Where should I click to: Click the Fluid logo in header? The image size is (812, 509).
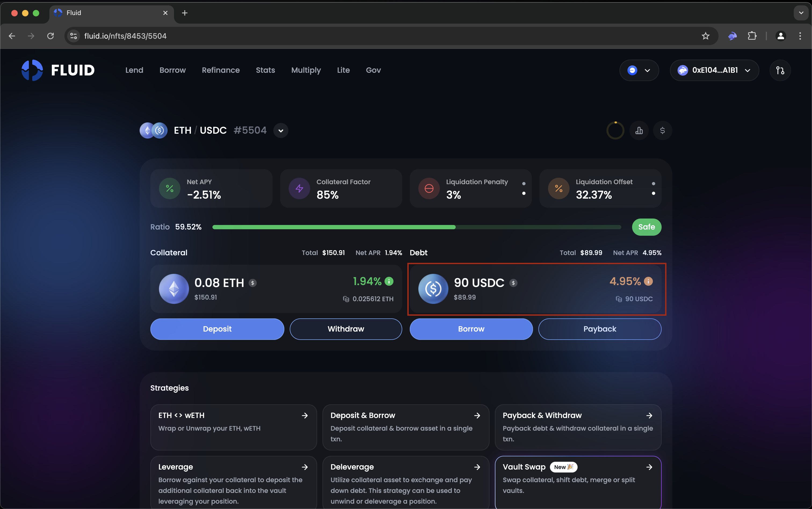coord(58,70)
